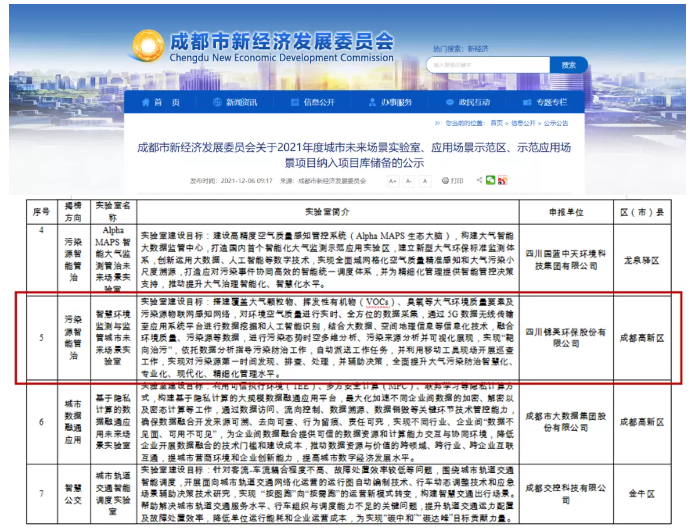Screen dimensions: 696x528
Task: Click the serial number 5 cell
Action: (42, 338)
